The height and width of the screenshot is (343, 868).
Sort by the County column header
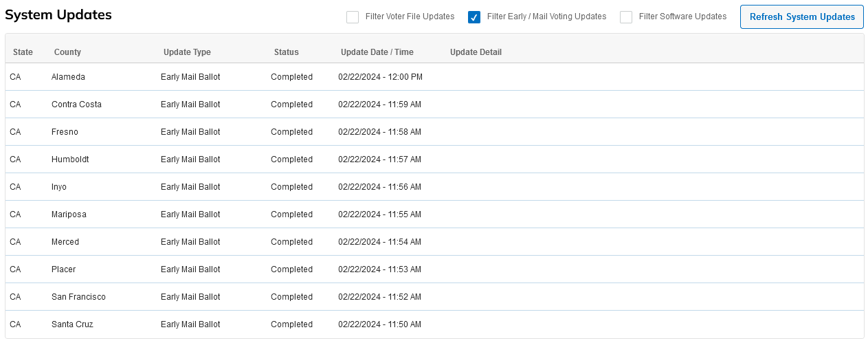pyautogui.click(x=67, y=52)
